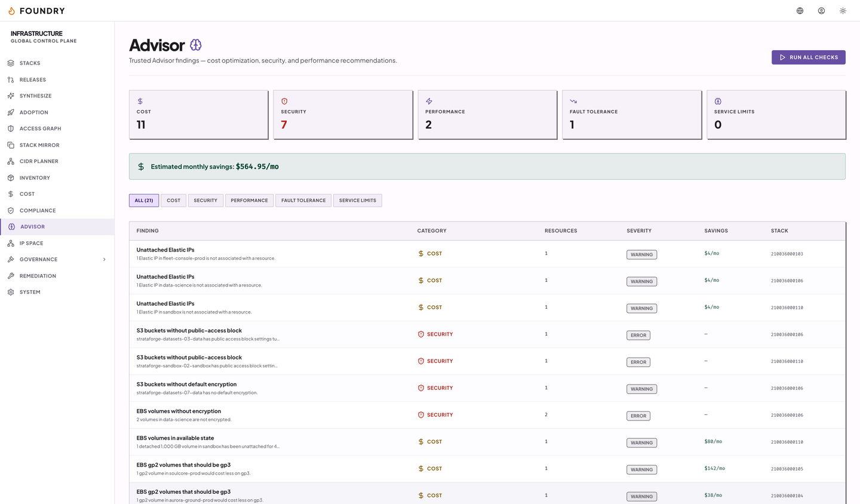
Task: Click the Access Graph shield icon
Action: 11,128
